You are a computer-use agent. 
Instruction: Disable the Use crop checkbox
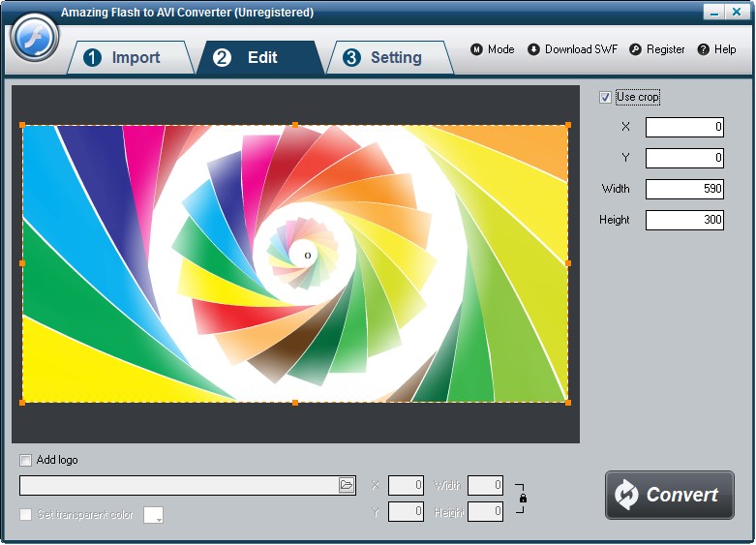605,97
